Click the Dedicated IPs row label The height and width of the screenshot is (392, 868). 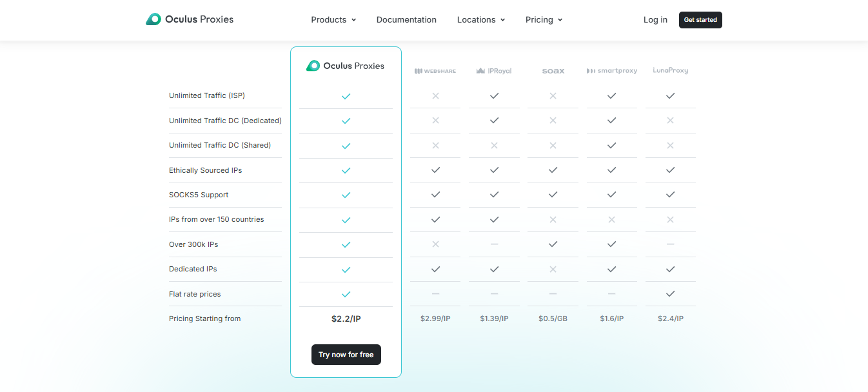click(x=193, y=269)
